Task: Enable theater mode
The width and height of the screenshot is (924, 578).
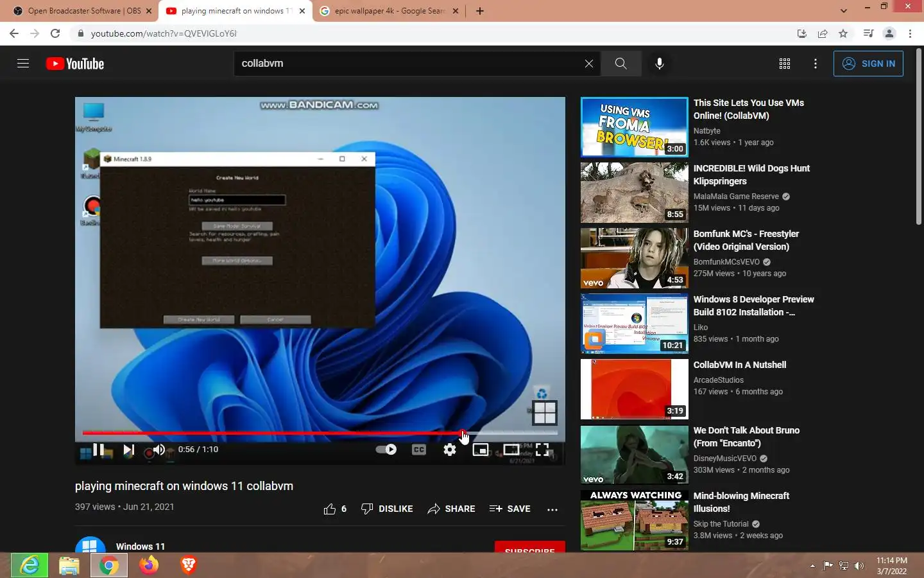Action: pyautogui.click(x=511, y=450)
